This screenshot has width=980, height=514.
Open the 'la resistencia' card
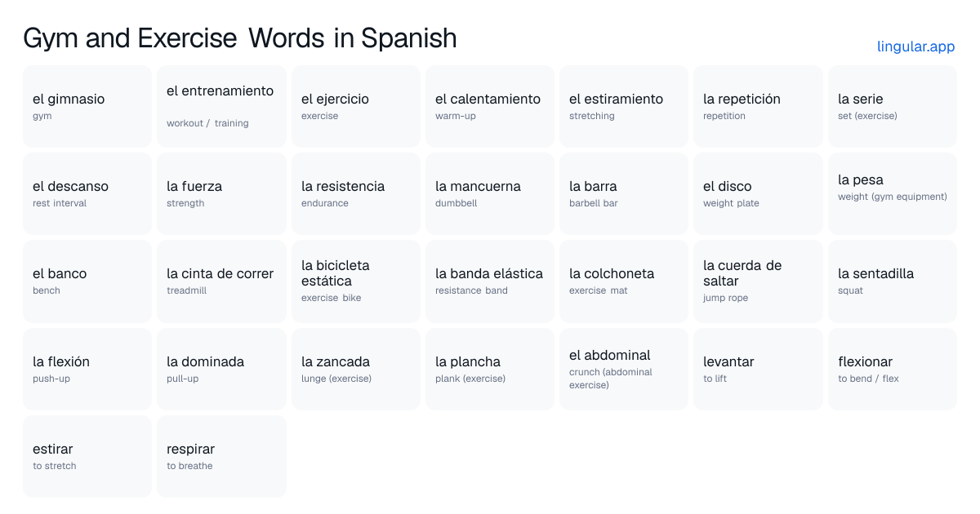(x=356, y=194)
